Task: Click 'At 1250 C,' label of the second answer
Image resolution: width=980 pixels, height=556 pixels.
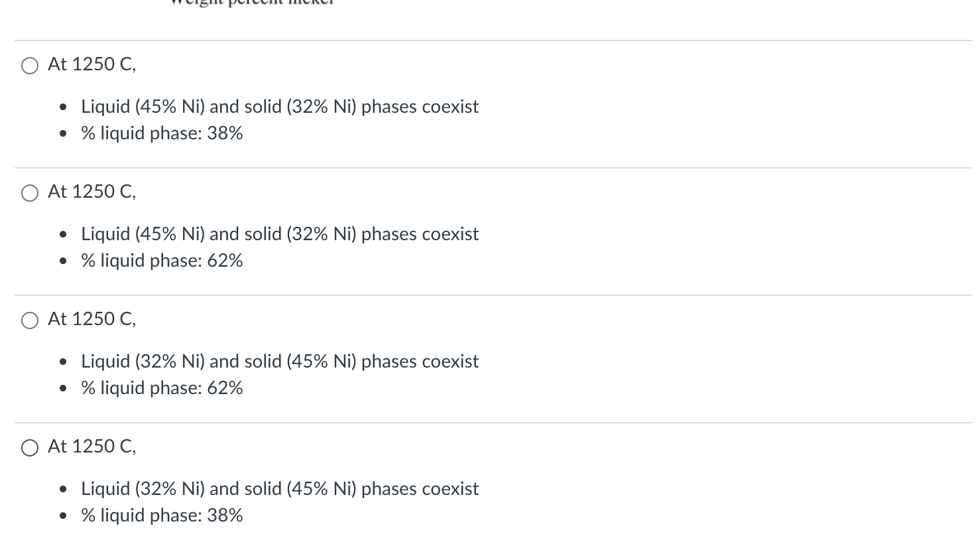Action: tap(92, 191)
